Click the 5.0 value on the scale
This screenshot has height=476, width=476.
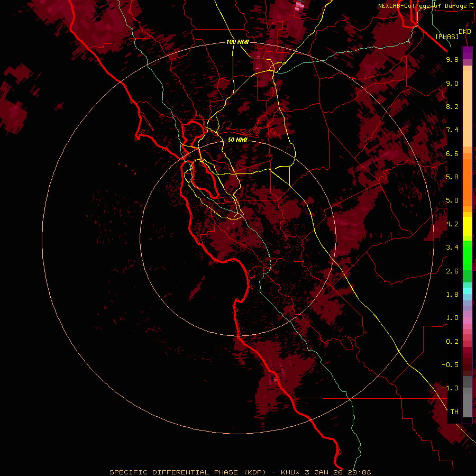coord(452,200)
